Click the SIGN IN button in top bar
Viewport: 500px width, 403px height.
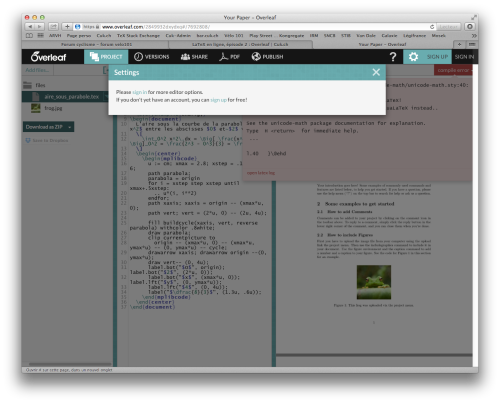coord(464,57)
